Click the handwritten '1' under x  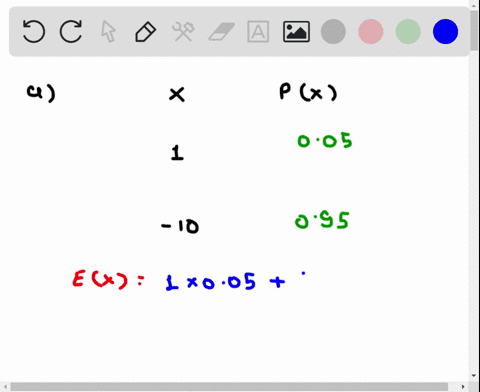click(177, 153)
